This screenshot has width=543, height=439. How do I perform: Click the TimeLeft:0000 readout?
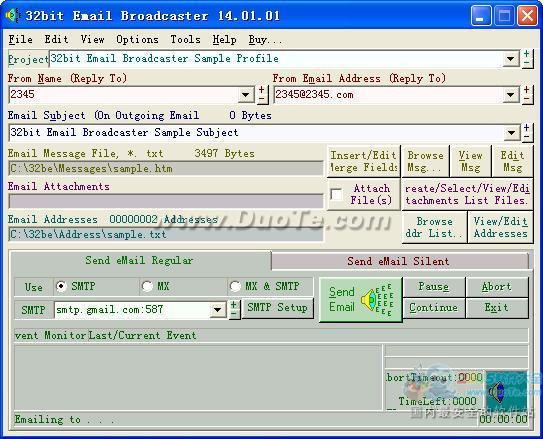(x=437, y=401)
